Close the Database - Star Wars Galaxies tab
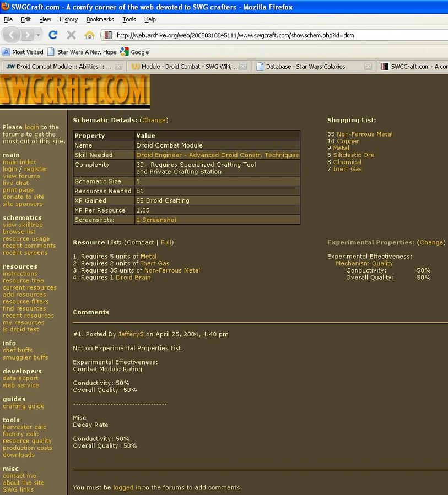The width and height of the screenshot is (448, 495). coord(368,67)
